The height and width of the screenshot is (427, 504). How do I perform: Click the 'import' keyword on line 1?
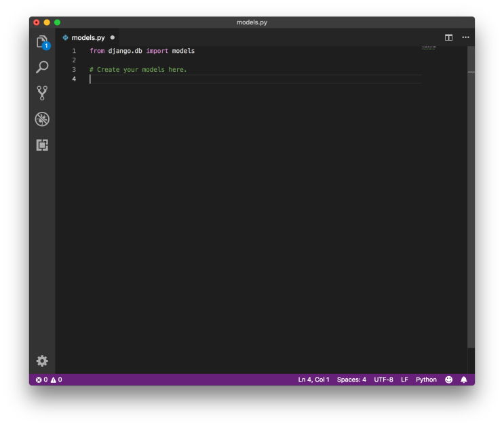157,51
